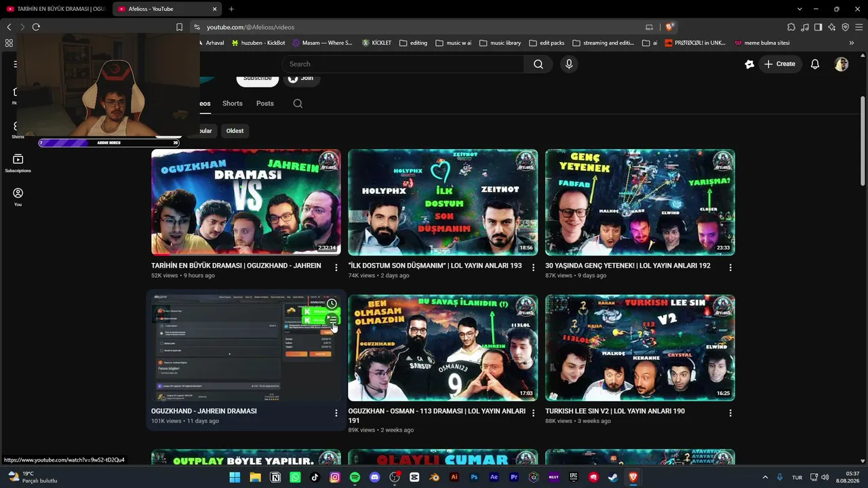The image size is (868, 488).
Task: Click the Join channel button
Action: point(301,78)
